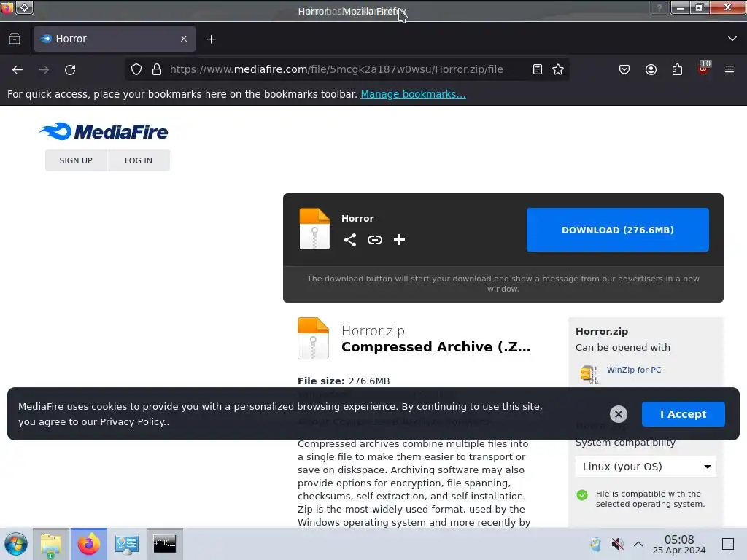The height and width of the screenshot is (560, 747).
Task: Click the MediaFire URL address field
Action: coord(336,69)
